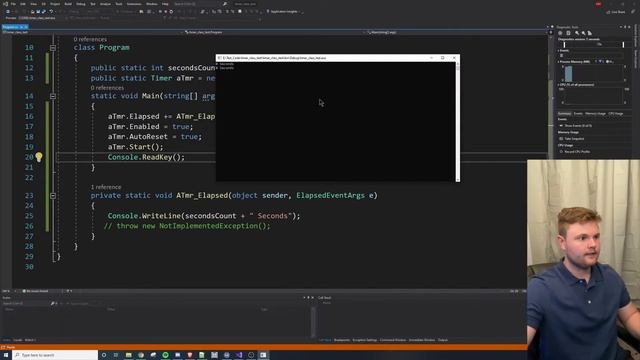This screenshot has width=640, height=360.
Task: Click the Undo toolbar icon
Action: (51, 11)
